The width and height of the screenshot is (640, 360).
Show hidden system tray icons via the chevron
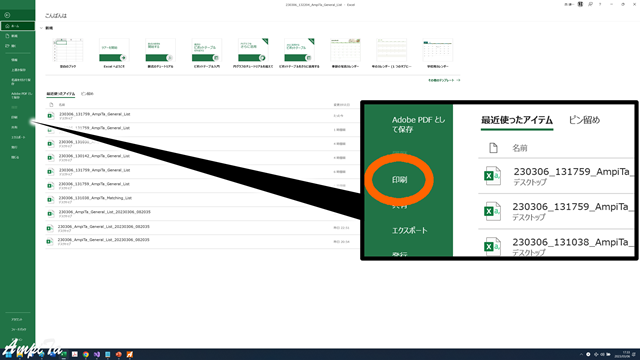pos(581,354)
